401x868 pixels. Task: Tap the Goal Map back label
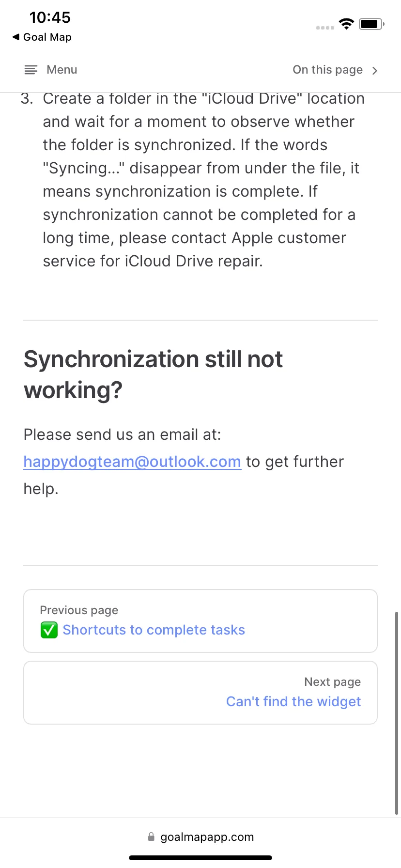[x=47, y=37]
